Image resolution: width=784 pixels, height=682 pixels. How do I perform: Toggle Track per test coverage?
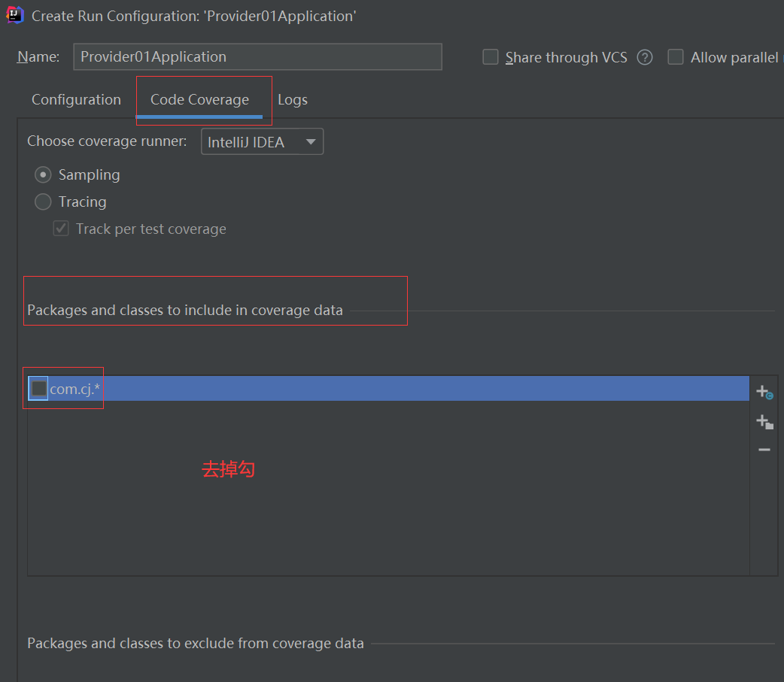click(x=60, y=228)
